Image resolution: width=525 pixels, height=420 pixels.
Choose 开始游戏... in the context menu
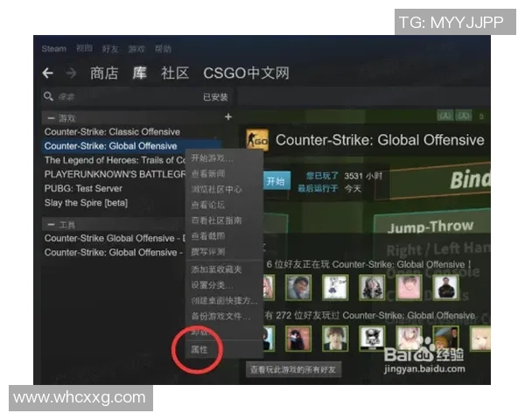point(212,158)
